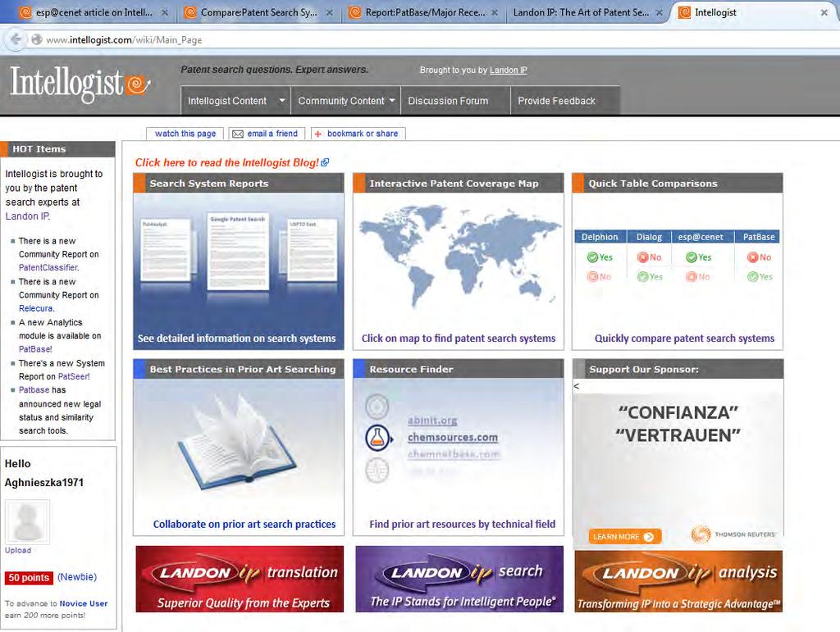
Task: Click the user avatar placeholder image
Action: pyautogui.click(x=27, y=522)
